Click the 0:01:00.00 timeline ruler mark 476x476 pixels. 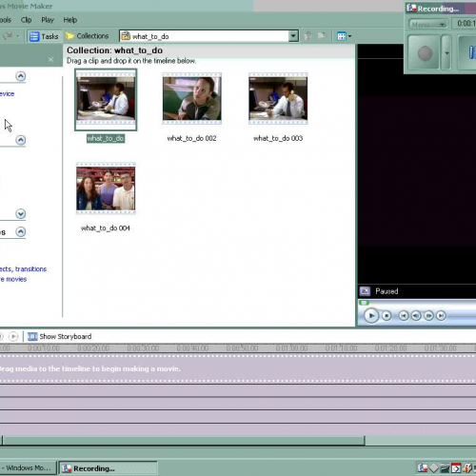pyautogui.click(x=291, y=348)
